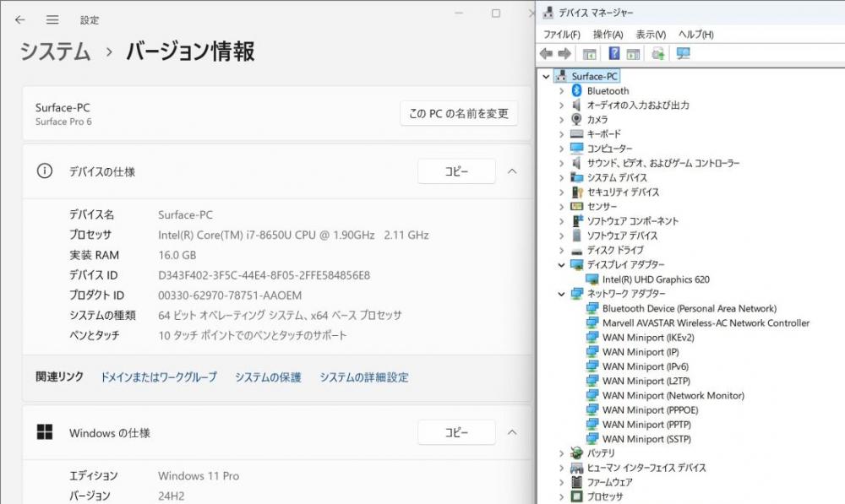Click the Windows 11 Pro edition value
845x504 pixels.
tap(199, 475)
